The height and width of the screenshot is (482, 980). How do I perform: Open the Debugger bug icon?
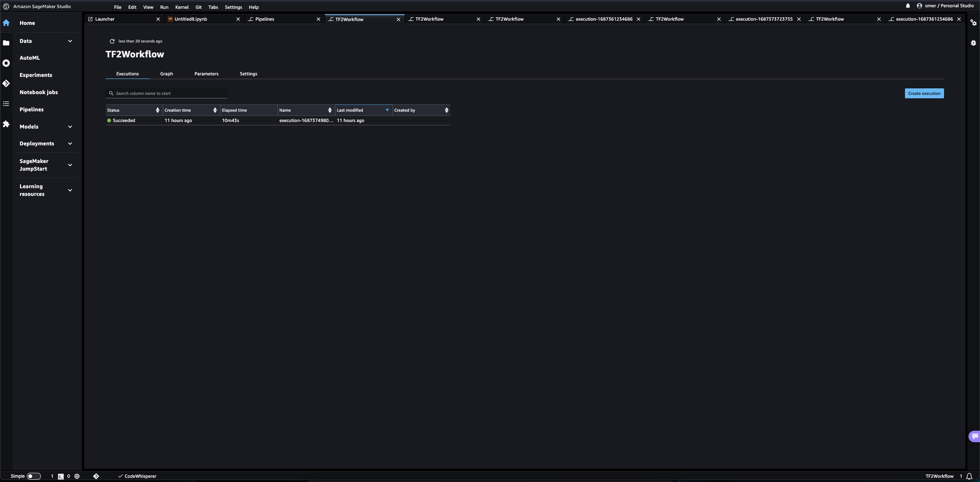(x=973, y=43)
